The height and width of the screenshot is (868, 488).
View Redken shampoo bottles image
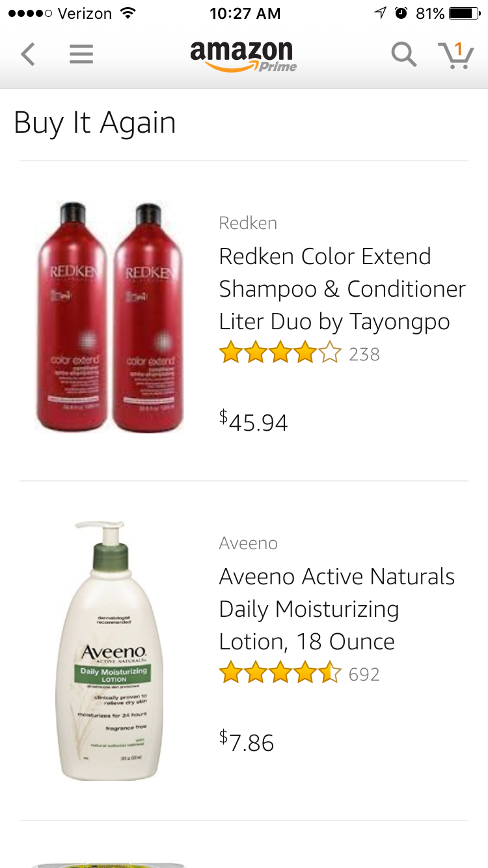point(109,316)
